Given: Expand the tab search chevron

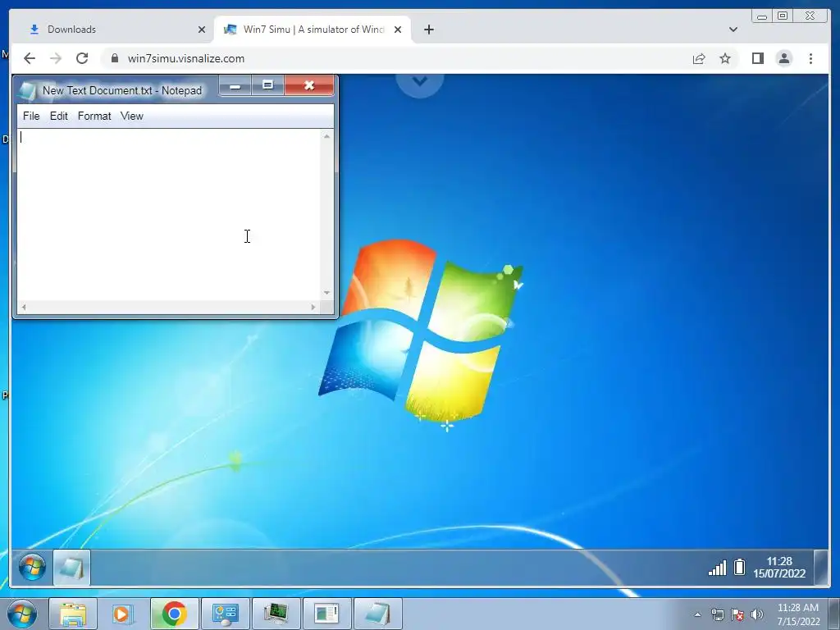Looking at the screenshot, I should coord(733,30).
